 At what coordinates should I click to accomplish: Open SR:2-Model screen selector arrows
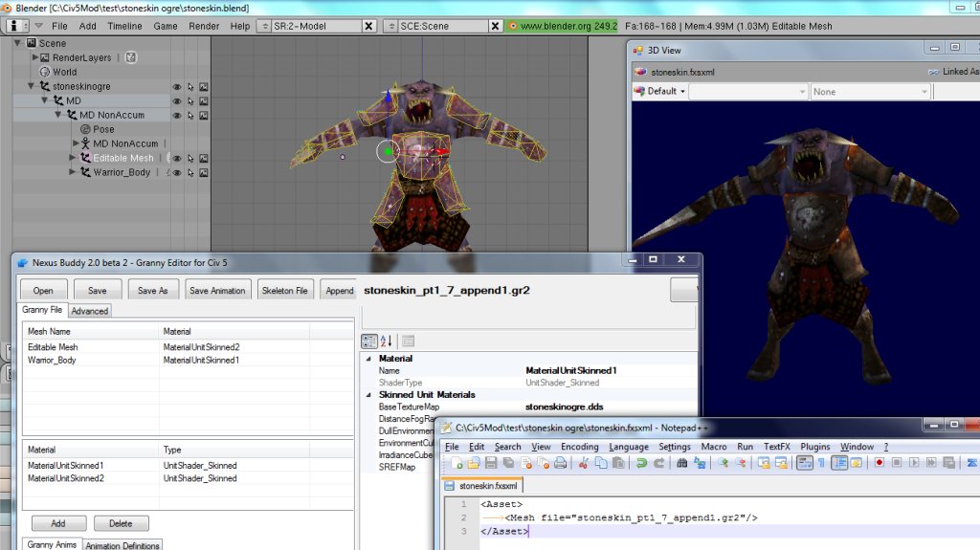(x=265, y=26)
